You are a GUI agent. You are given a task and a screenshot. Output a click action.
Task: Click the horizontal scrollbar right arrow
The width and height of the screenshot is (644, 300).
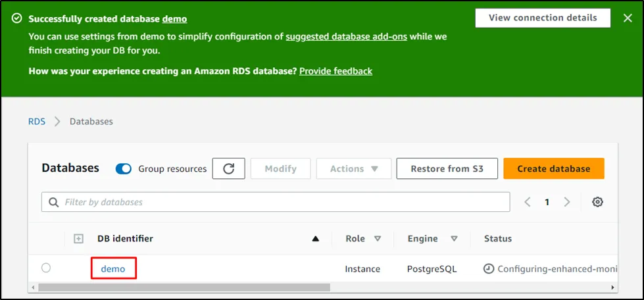coord(613,287)
